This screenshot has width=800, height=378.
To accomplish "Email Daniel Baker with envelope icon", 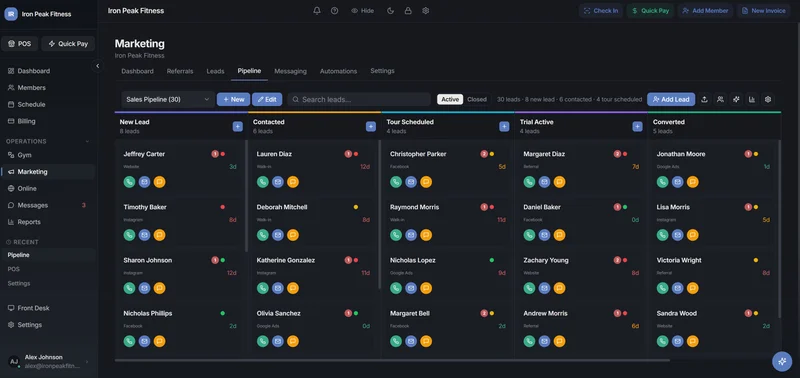I will [544, 235].
